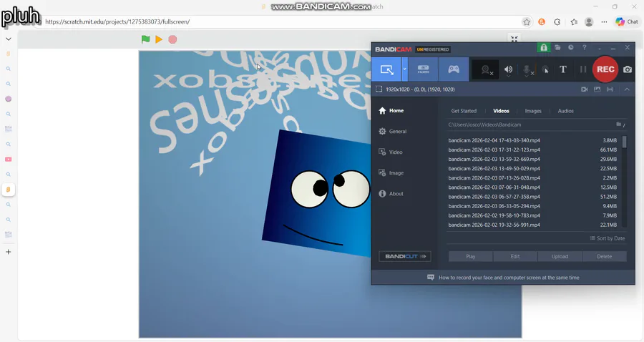The height and width of the screenshot is (342, 644).
Task: Click the green lock icon in Bandicam
Action: (x=544, y=48)
